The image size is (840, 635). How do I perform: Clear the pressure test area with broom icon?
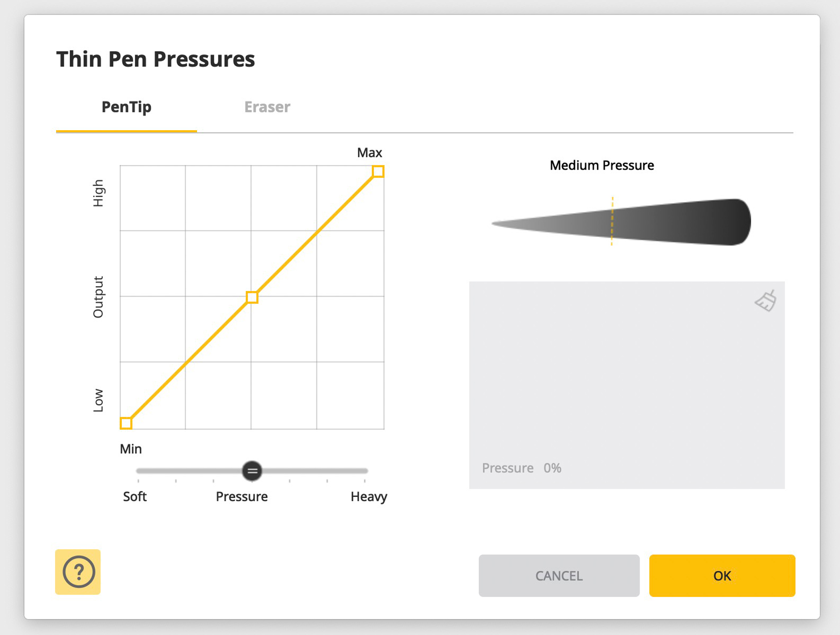click(x=765, y=301)
